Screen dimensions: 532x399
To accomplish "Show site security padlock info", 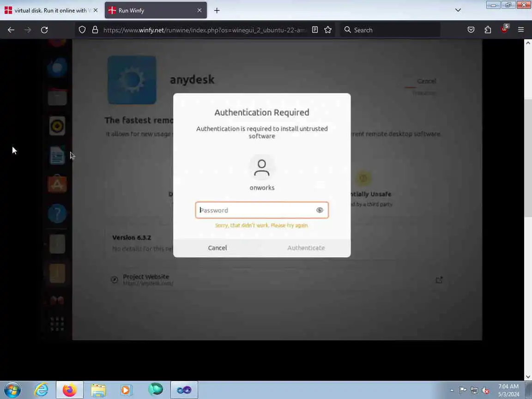I will [95, 30].
